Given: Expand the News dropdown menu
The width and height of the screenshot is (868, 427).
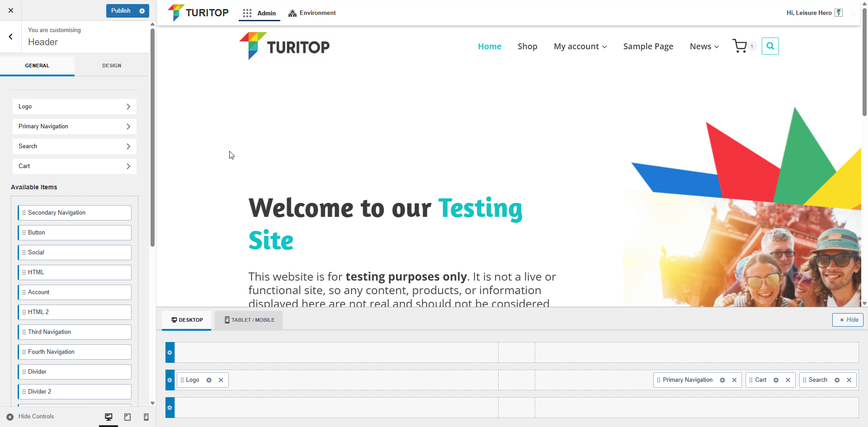Looking at the screenshot, I should click(704, 47).
